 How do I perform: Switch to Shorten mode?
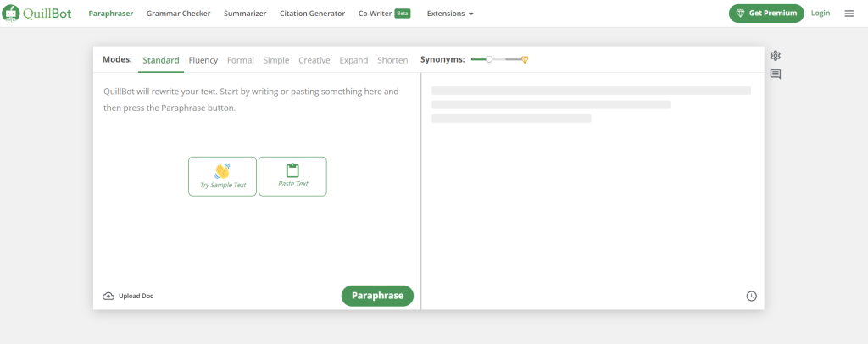point(392,60)
